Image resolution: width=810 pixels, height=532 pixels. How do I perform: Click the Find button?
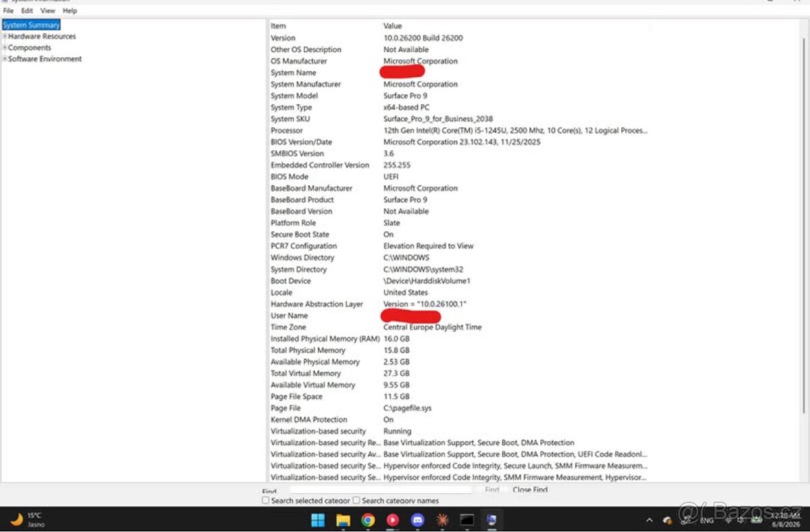[491, 489]
